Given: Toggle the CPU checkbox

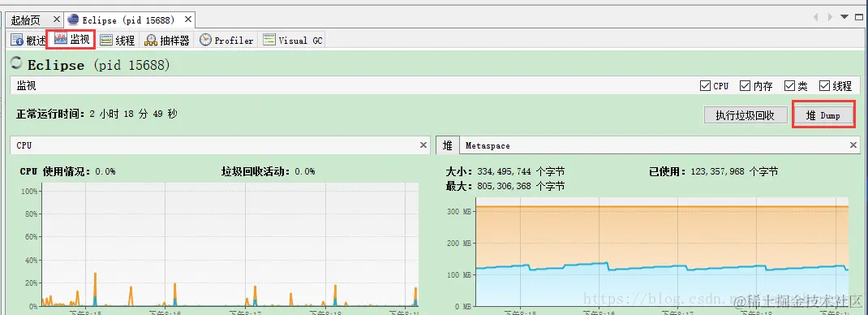Looking at the screenshot, I should click(x=705, y=86).
